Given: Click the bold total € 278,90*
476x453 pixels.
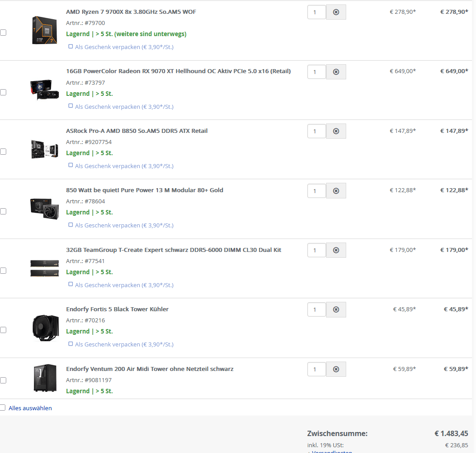Looking at the screenshot, I should point(454,12).
